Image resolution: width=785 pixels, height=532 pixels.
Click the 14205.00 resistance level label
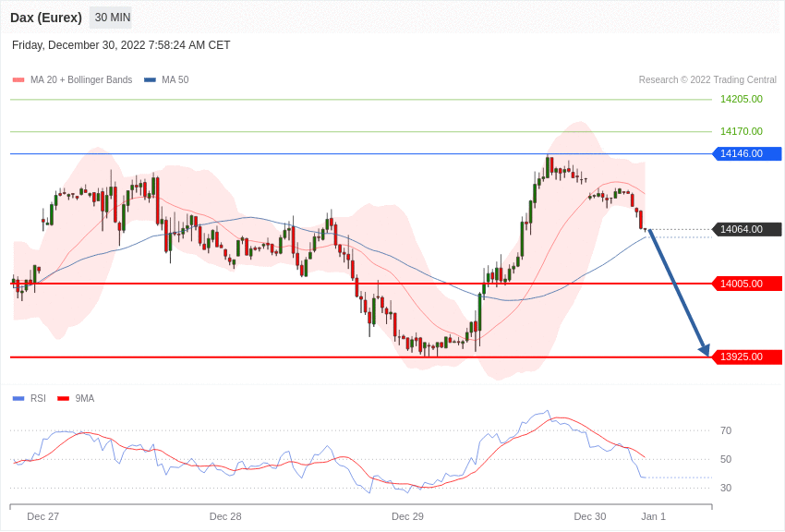click(x=742, y=99)
